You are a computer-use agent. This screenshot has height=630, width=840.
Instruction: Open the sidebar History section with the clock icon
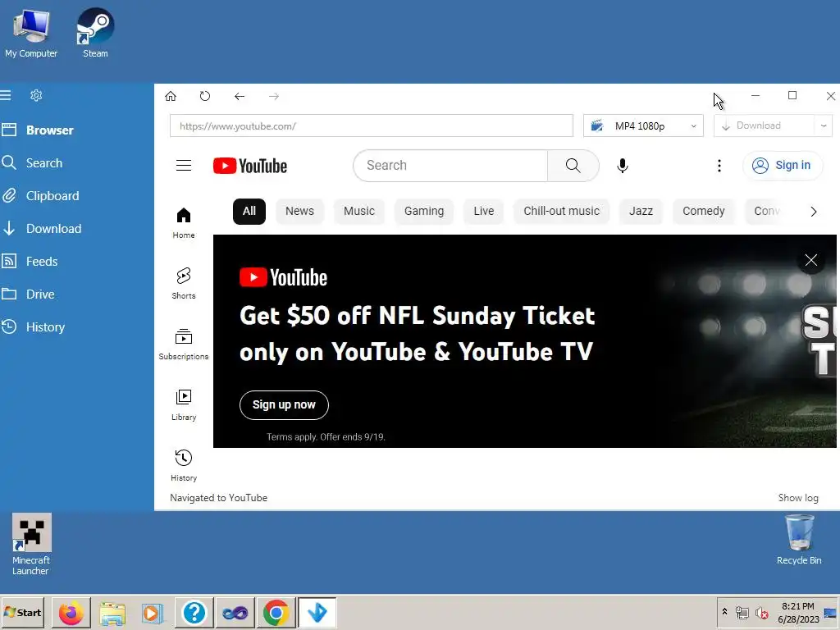coord(45,326)
